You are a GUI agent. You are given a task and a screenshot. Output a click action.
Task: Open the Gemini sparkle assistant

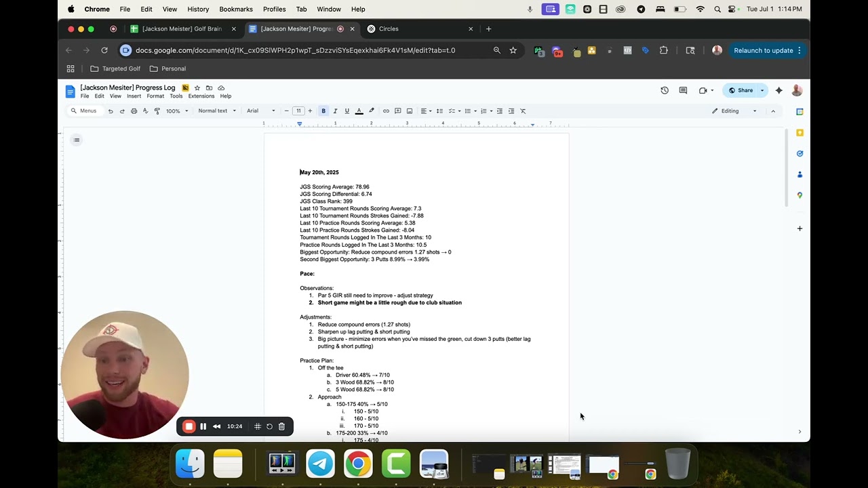778,90
